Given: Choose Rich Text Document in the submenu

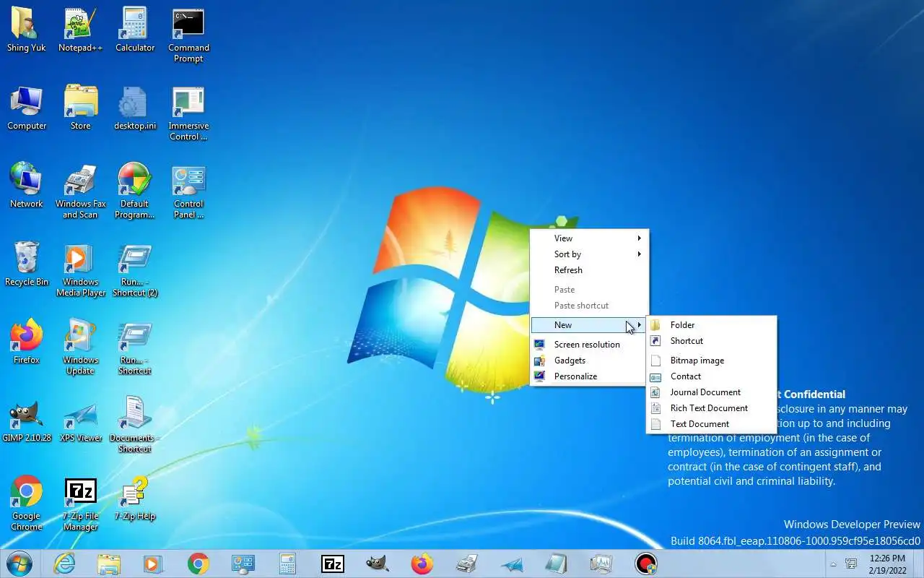Looking at the screenshot, I should 711,408.
